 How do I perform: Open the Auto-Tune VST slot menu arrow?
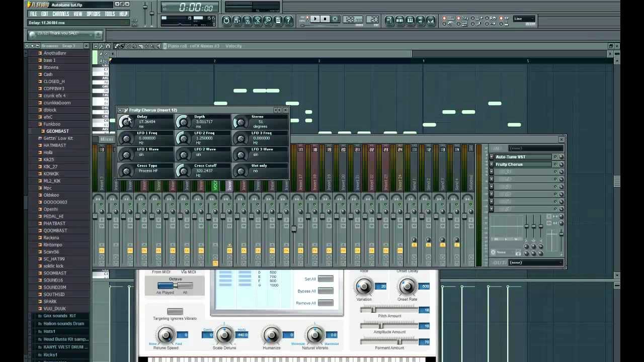pos(492,157)
